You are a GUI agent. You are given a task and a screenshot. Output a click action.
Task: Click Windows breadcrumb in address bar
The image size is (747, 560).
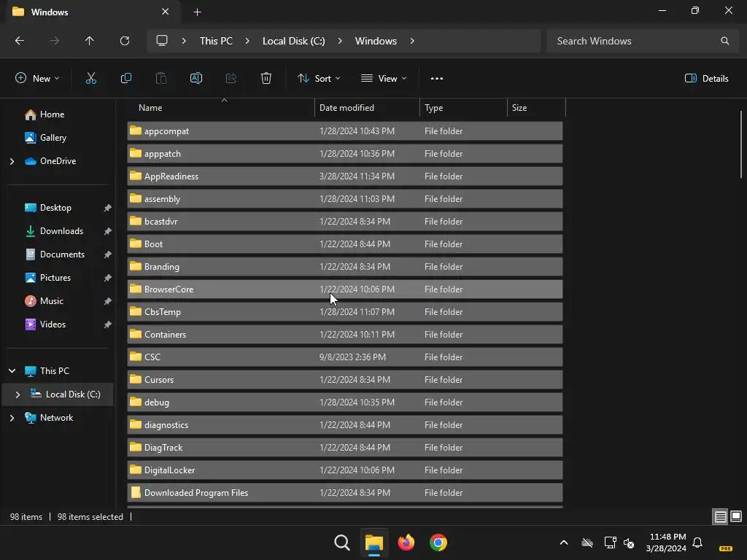(x=376, y=41)
